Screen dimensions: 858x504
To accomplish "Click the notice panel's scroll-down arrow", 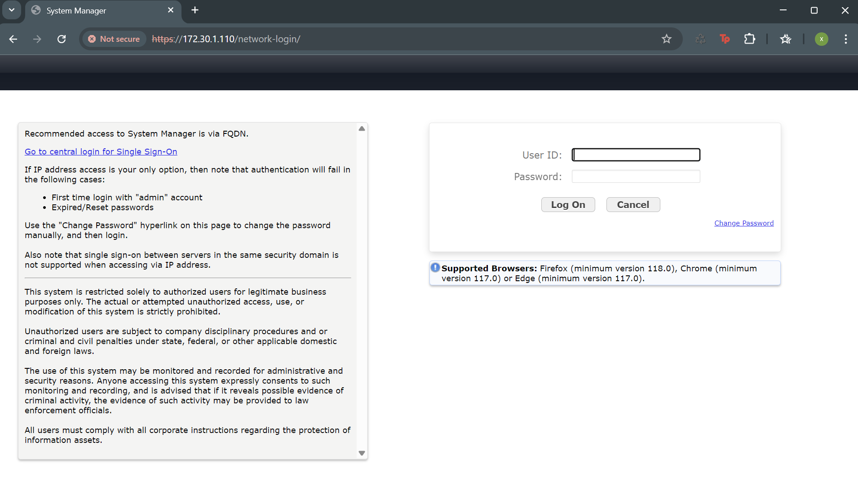I will [362, 453].
